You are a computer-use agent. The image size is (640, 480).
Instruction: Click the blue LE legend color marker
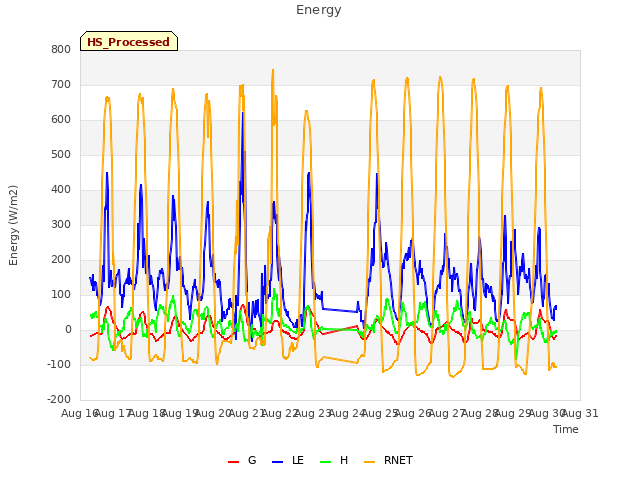click(x=277, y=462)
